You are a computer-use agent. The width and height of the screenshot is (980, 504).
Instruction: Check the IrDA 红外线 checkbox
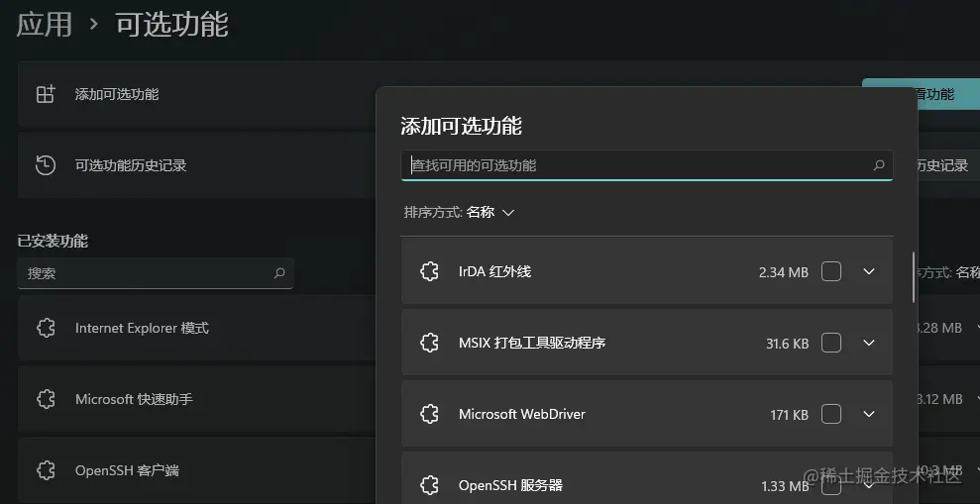831,271
